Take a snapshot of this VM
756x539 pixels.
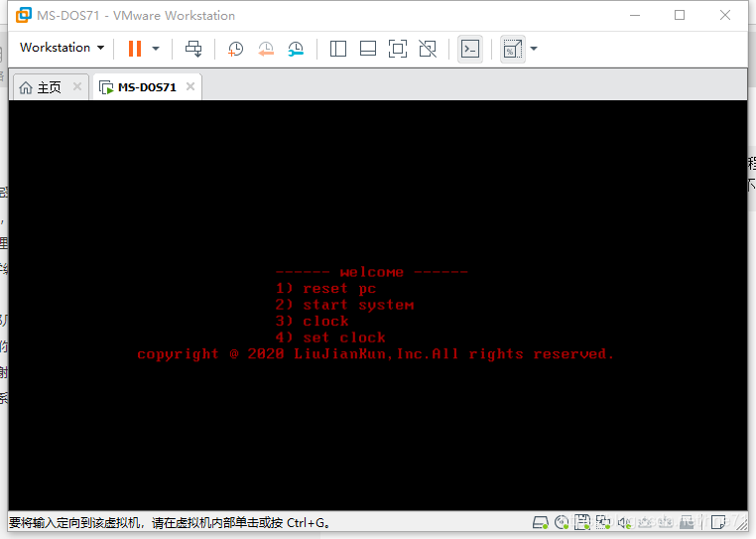coord(235,49)
